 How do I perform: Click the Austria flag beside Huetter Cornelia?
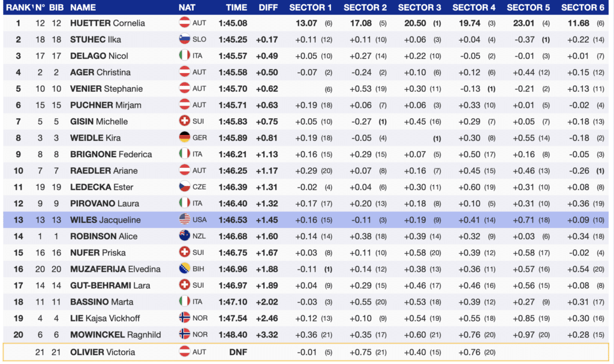[185, 23]
